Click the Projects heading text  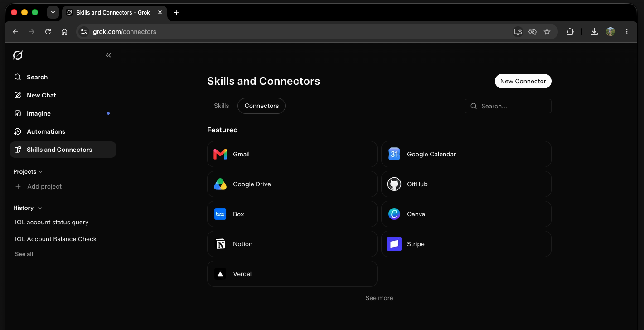pyautogui.click(x=24, y=172)
